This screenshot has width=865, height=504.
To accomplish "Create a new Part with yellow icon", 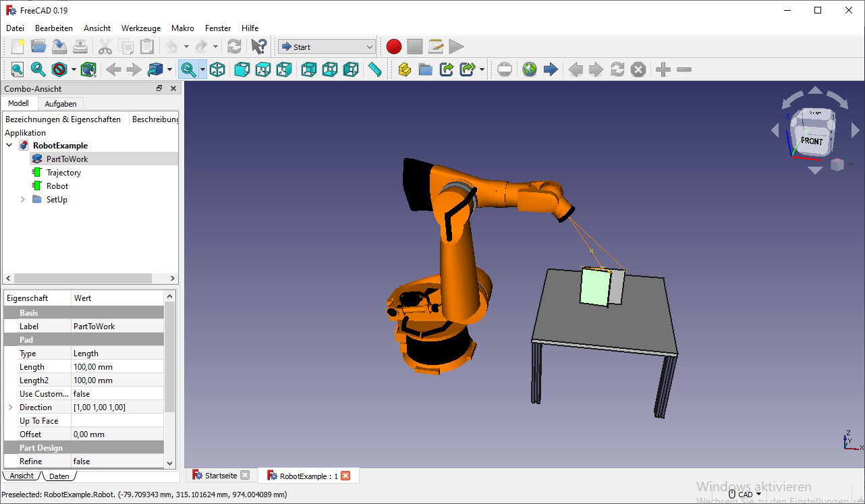I will coord(404,69).
